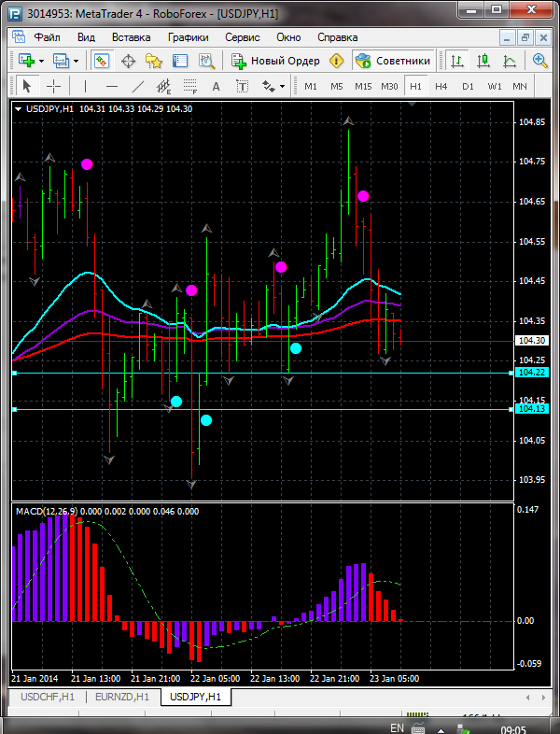Click the zoom in magnifier icon
The width and height of the screenshot is (560, 734).
(539, 61)
